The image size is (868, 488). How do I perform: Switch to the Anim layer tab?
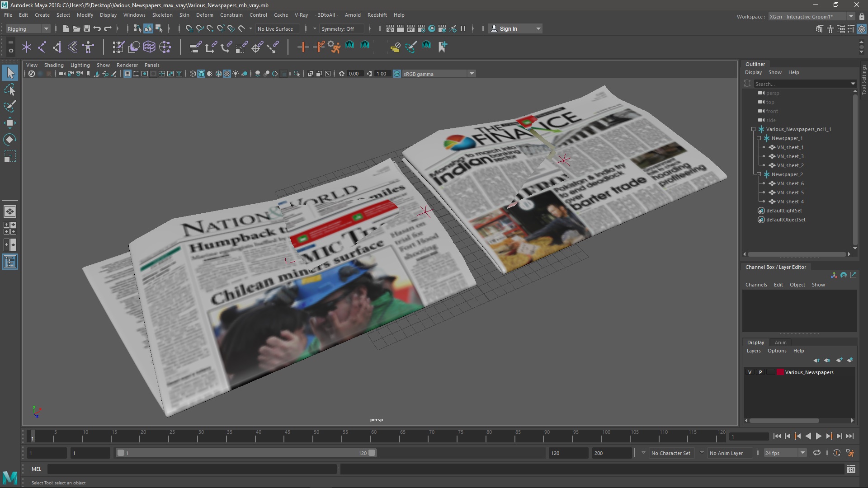pyautogui.click(x=780, y=343)
